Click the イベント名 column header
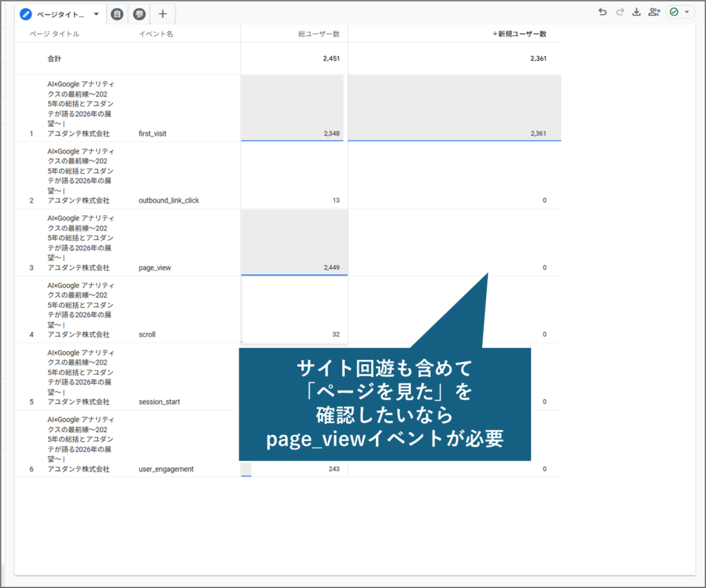Image resolution: width=706 pixels, height=588 pixels. coord(156,34)
